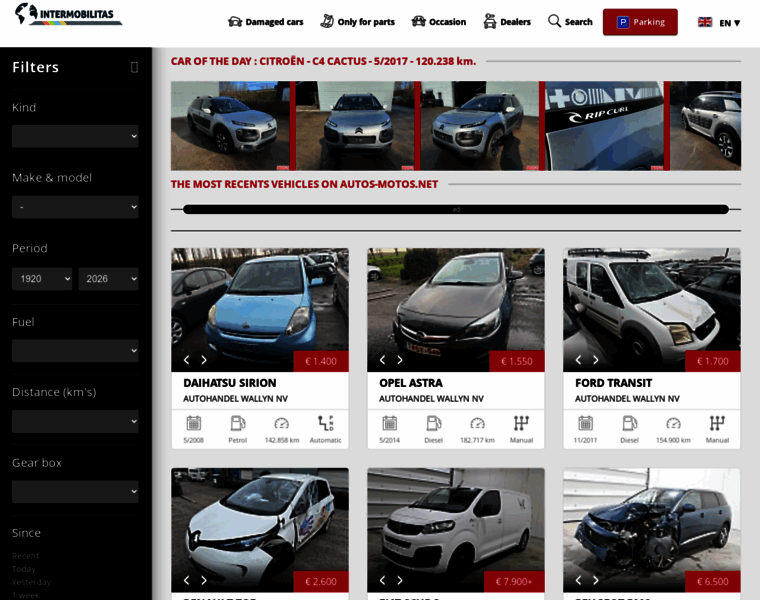Click AUTOHANDEL WALLYN NV under Ford Transit
This screenshot has width=760, height=600.
tap(627, 398)
